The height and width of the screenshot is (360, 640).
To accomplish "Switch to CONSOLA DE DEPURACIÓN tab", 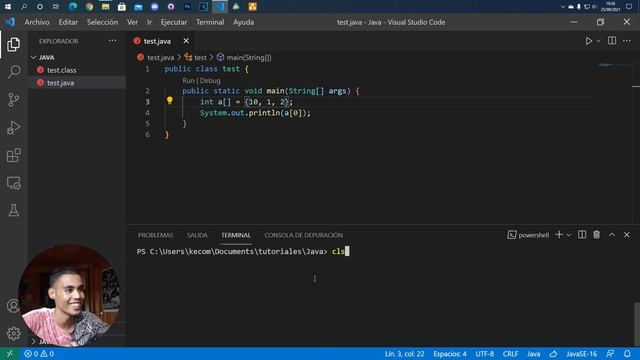I will point(303,235).
